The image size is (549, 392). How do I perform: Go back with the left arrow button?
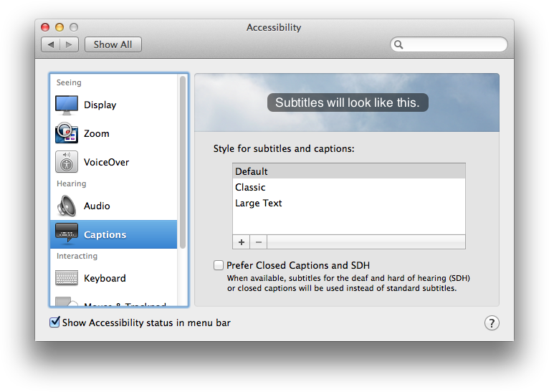coord(51,44)
